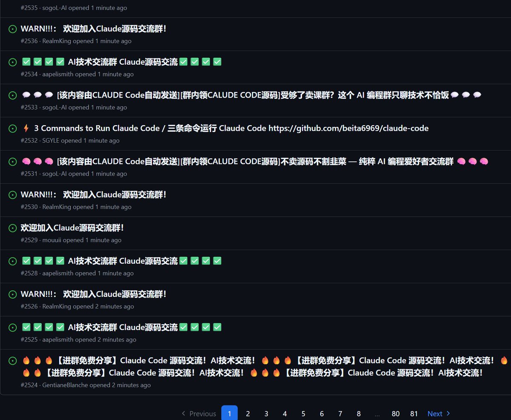Go to page 8 of issues
This screenshot has height=420, width=511.
[x=359, y=414]
